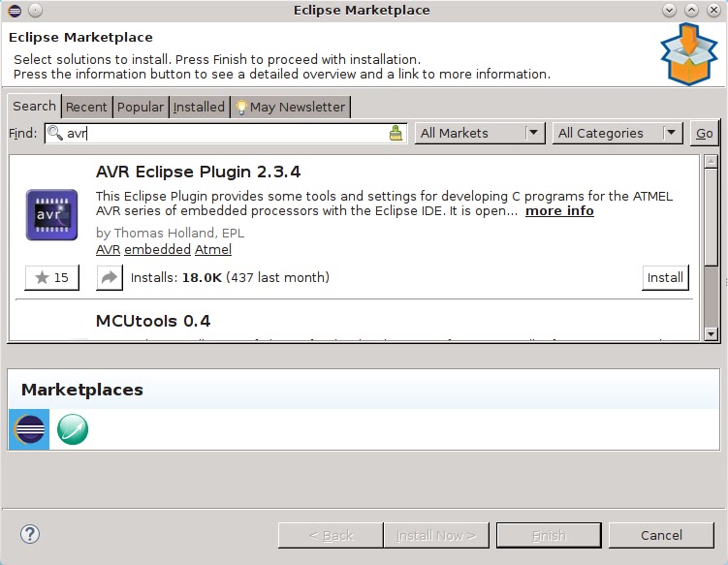Select the Eclipse Marketplace catalog icon
Screen dimensions: 728x565
coord(29,429)
